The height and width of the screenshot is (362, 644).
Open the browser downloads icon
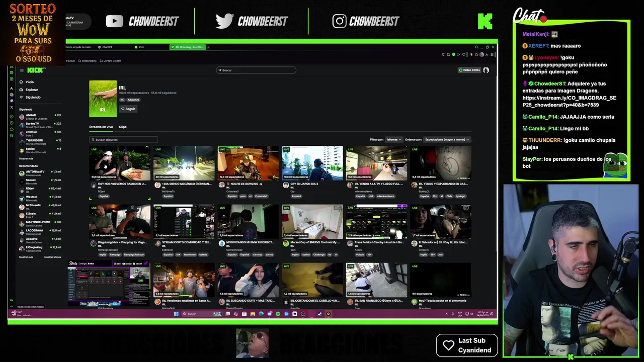[x=487, y=54]
